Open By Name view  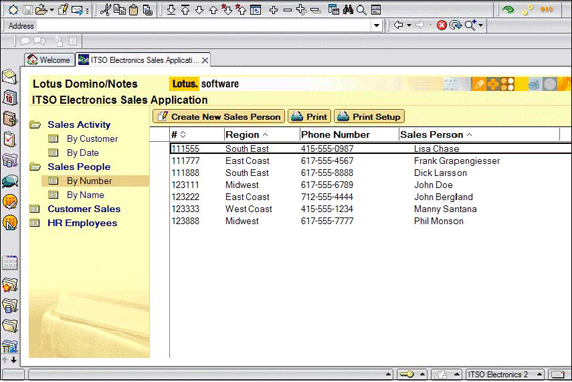tap(85, 195)
